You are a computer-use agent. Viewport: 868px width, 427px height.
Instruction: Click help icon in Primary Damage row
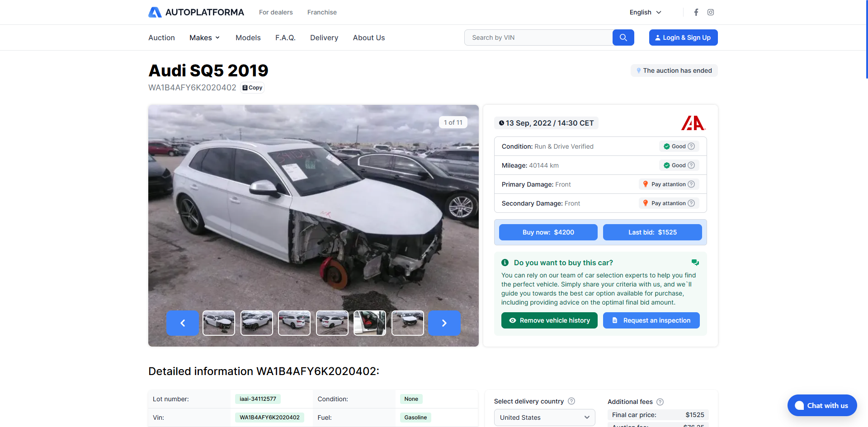pos(691,184)
